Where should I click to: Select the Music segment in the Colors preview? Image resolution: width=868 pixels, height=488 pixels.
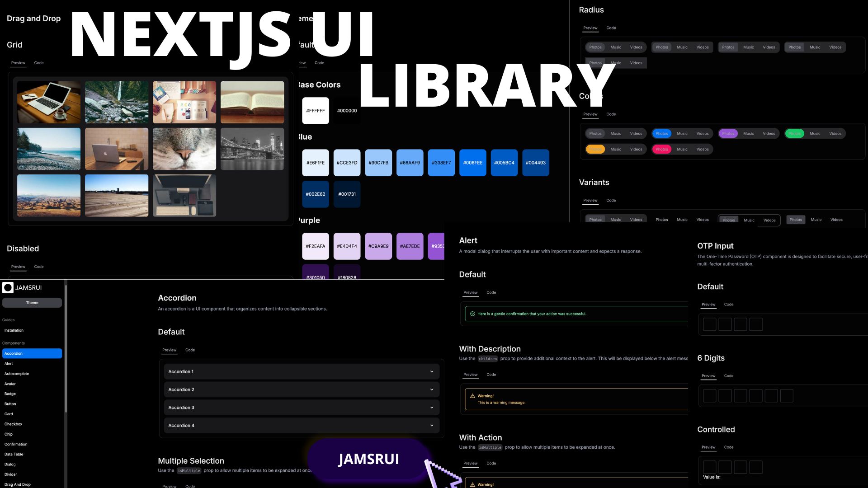616,133
